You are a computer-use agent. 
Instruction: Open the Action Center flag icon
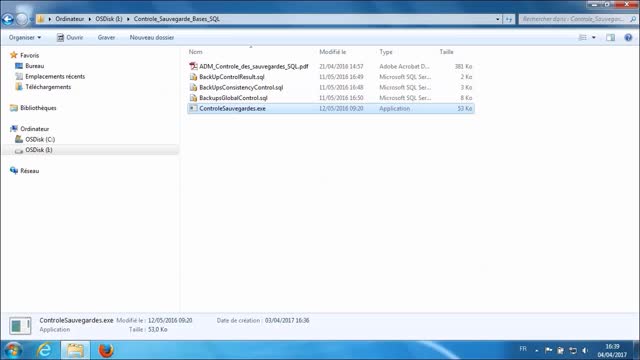click(549, 350)
